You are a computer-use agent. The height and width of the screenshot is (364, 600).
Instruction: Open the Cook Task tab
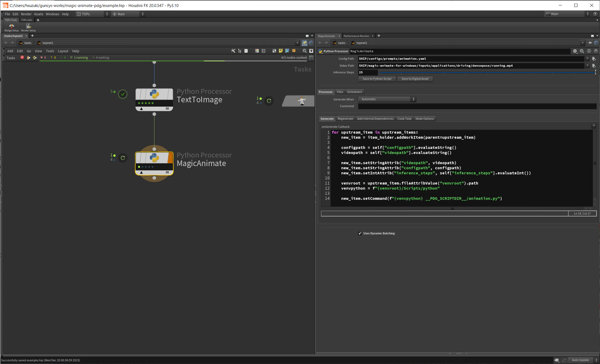point(404,119)
